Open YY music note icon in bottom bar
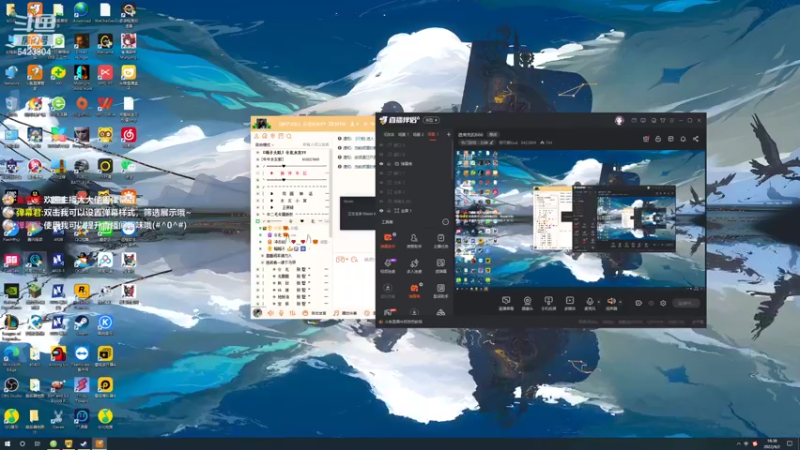 [x=336, y=313]
